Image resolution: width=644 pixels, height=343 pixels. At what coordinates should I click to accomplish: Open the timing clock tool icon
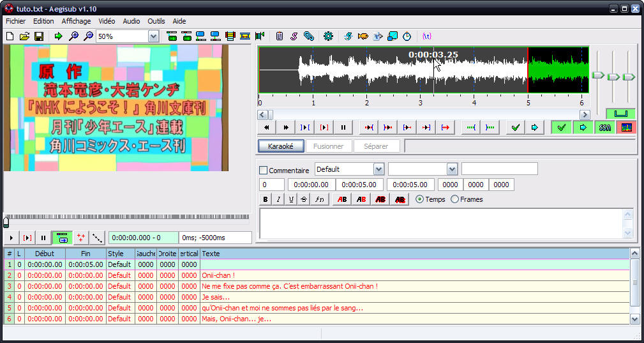click(x=407, y=36)
